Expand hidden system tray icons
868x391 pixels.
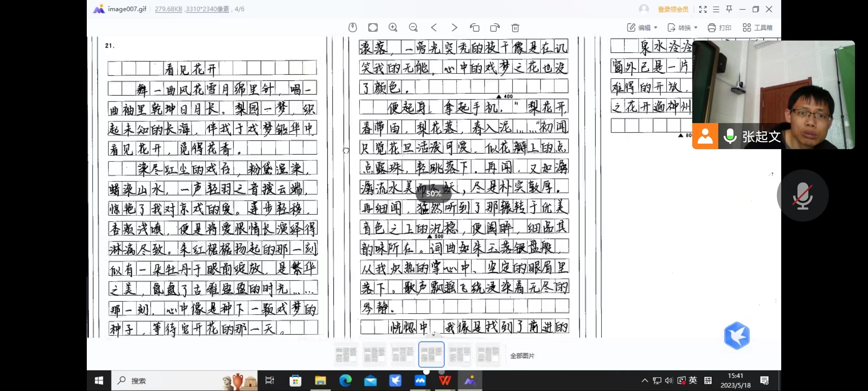(x=645, y=381)
